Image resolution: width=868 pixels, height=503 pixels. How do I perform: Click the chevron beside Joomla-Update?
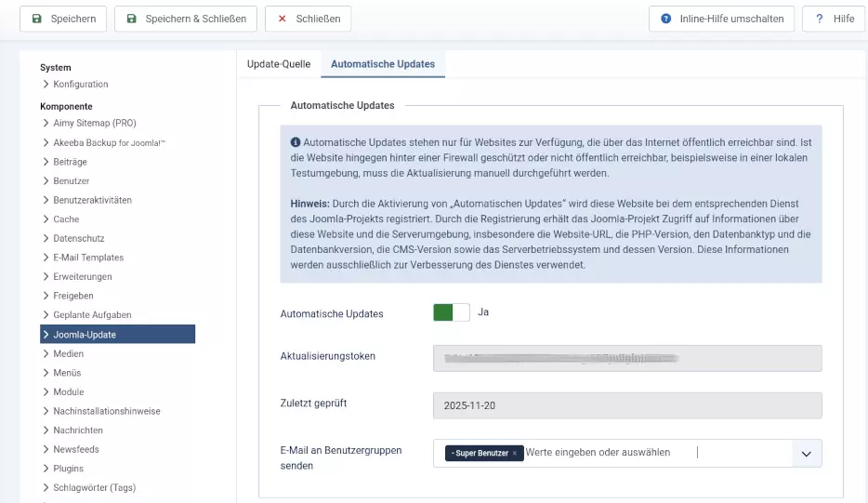coord(46,334)
